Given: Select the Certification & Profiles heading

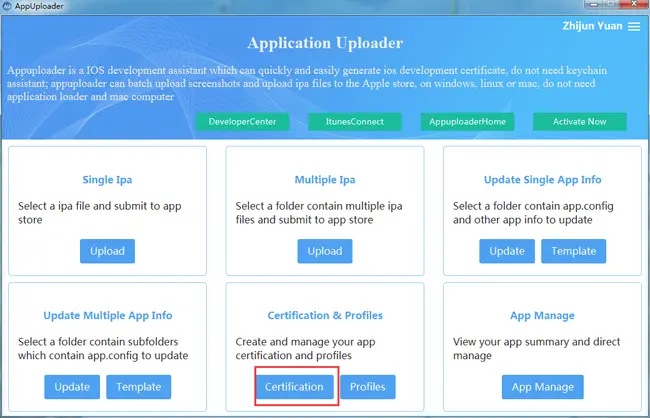Looking at the screenshot, I should click(325, 316).
